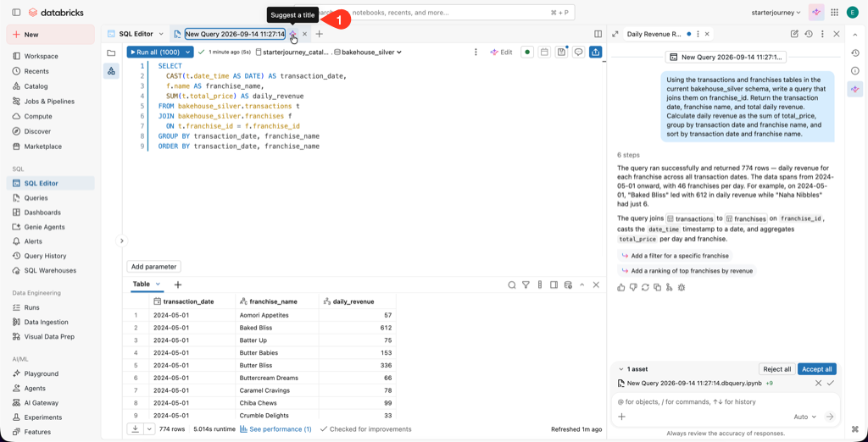Toggle the results side panel icon
This screenshot has width=868, height=442.
(x=554, y=285)
